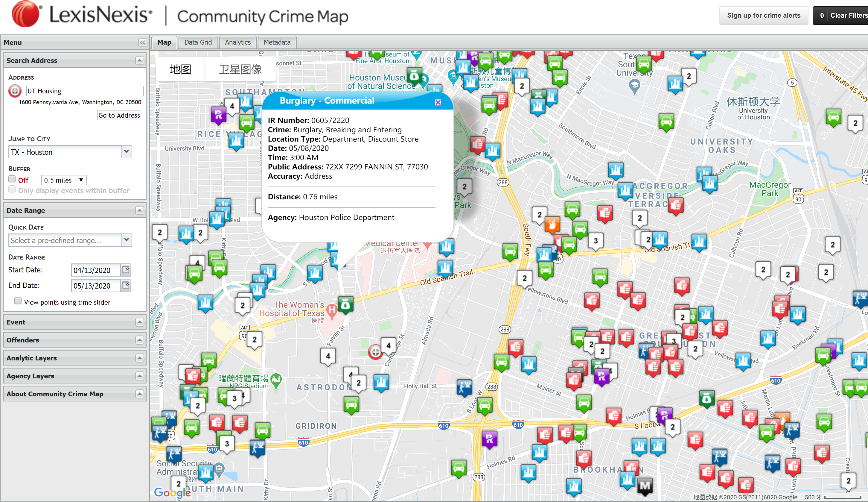Screen dimensions: 868x502
Task: Toggle the Buffer Off checkbox
Action: [12, 179]
